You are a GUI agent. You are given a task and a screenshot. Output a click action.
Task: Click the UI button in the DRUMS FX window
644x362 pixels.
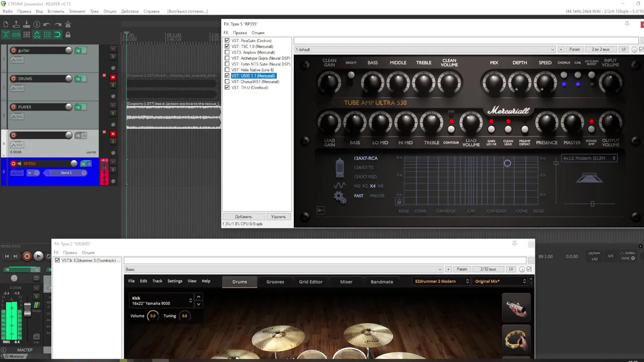coord(511,269)
